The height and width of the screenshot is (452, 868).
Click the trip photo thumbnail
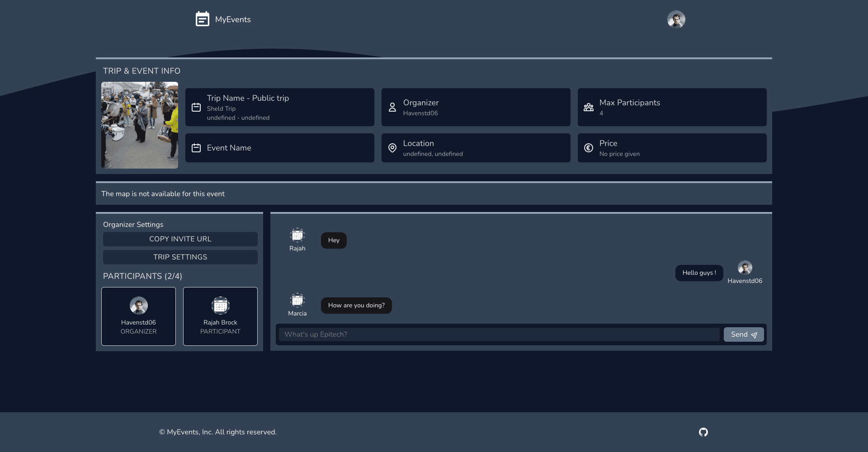coord(139,125)
